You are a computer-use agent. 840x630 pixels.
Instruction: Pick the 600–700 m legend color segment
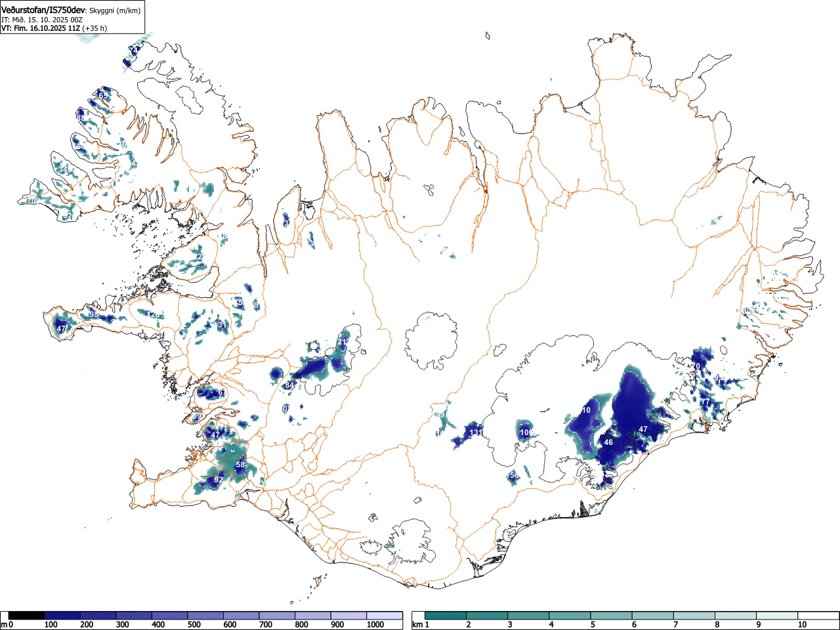point(241,616)
